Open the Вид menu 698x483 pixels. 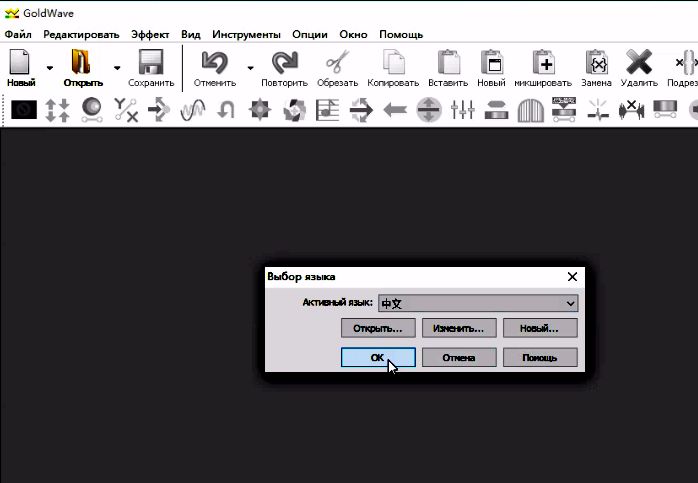191,34
